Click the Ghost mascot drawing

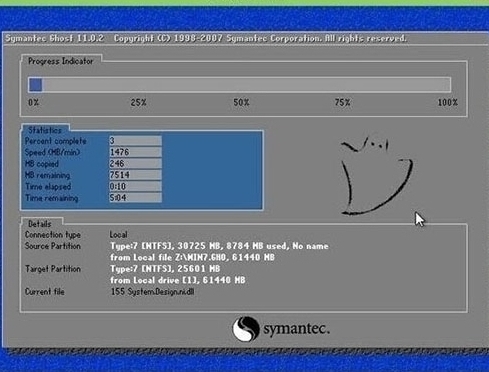click(377, 176)
